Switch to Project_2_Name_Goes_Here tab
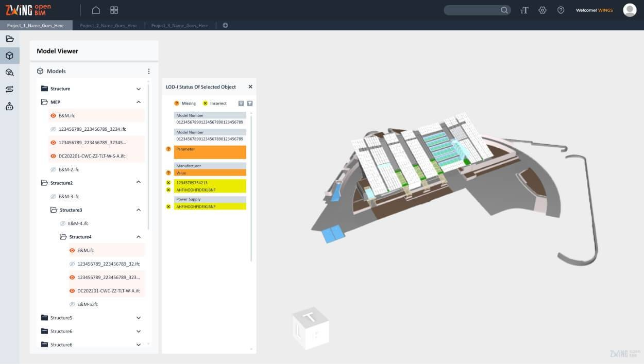This screenshot has height=364, width=644. (108, 25)
